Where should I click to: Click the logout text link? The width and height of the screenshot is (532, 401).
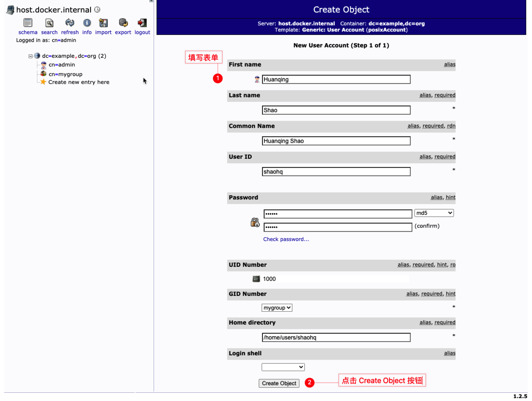pyautogui.click(x=142, y=32)
